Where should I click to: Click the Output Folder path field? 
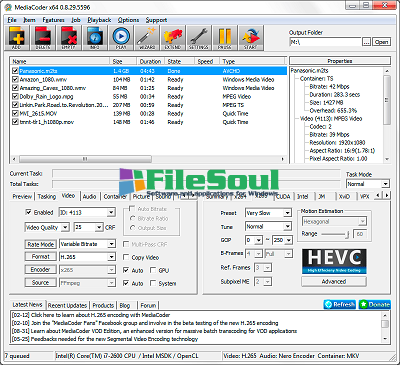pyautogui.click(x=326, y=42)
